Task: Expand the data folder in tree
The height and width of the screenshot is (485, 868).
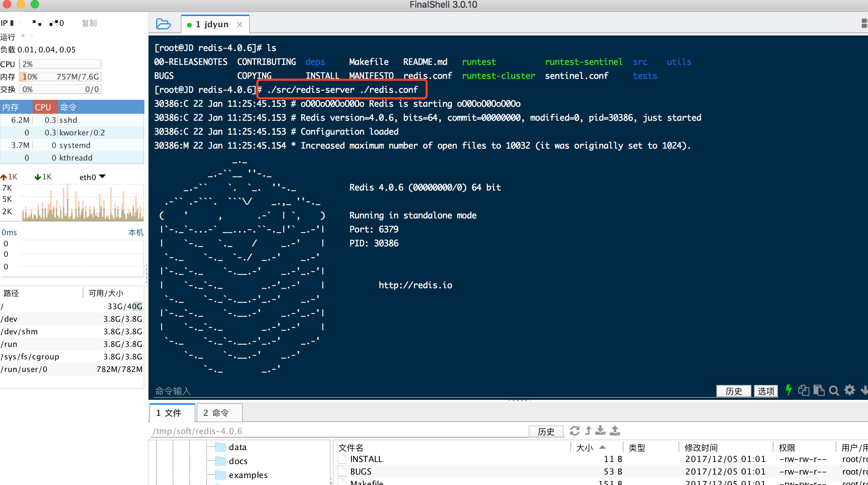Action: [238, 447]
